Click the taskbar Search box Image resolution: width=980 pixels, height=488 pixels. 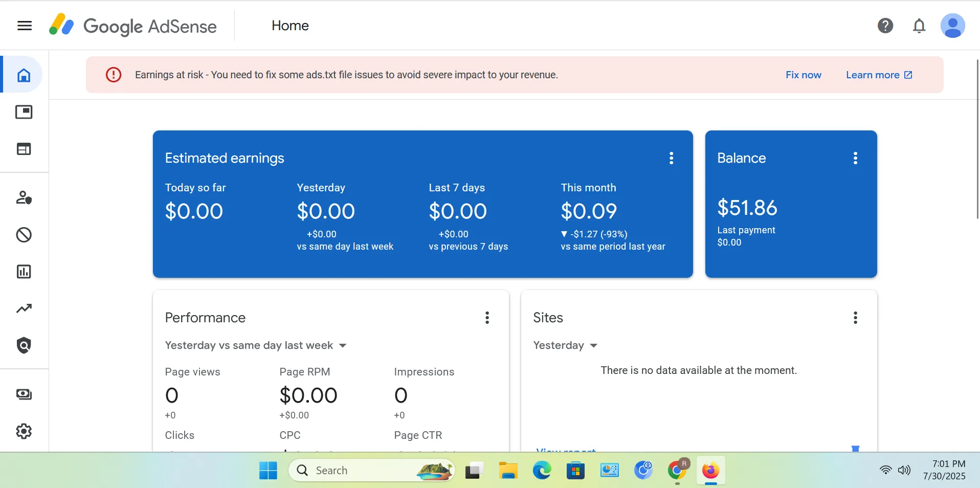[372, 471]
